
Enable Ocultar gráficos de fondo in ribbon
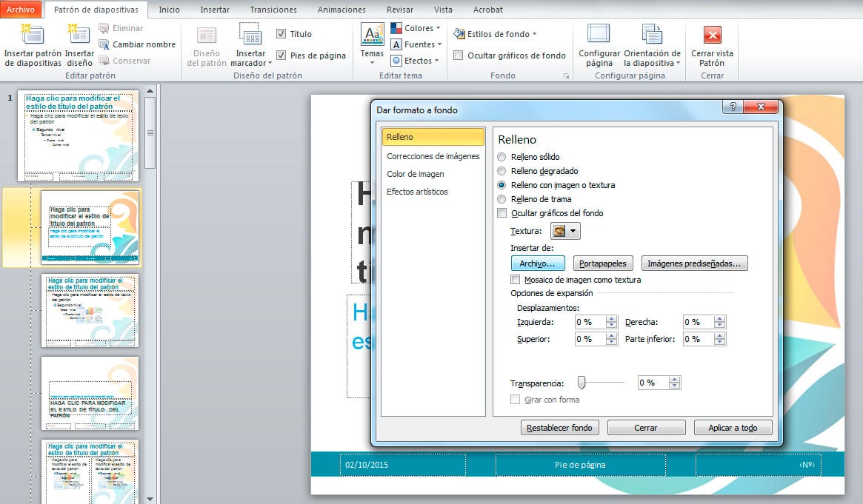pos(458,55)
